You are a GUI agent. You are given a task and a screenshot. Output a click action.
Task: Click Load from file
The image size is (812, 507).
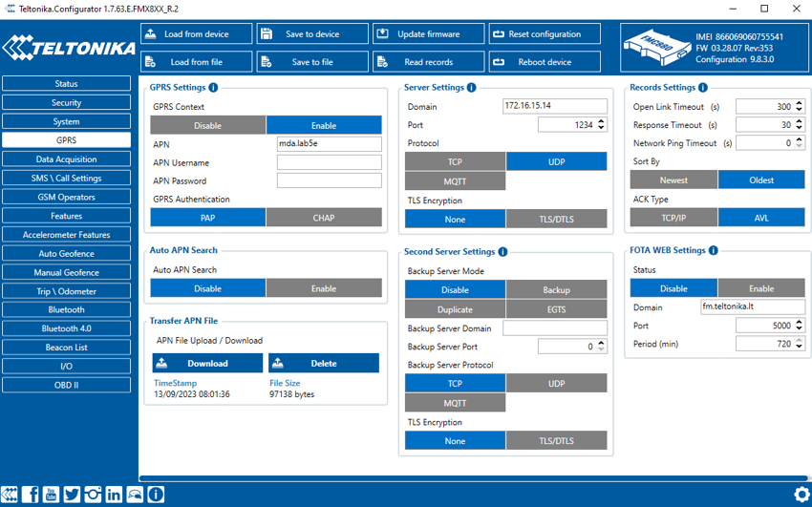coord(196,61)
